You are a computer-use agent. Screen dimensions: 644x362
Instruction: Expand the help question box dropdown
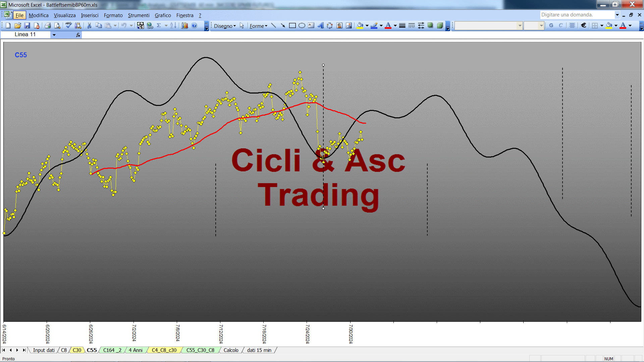(617, 15)
